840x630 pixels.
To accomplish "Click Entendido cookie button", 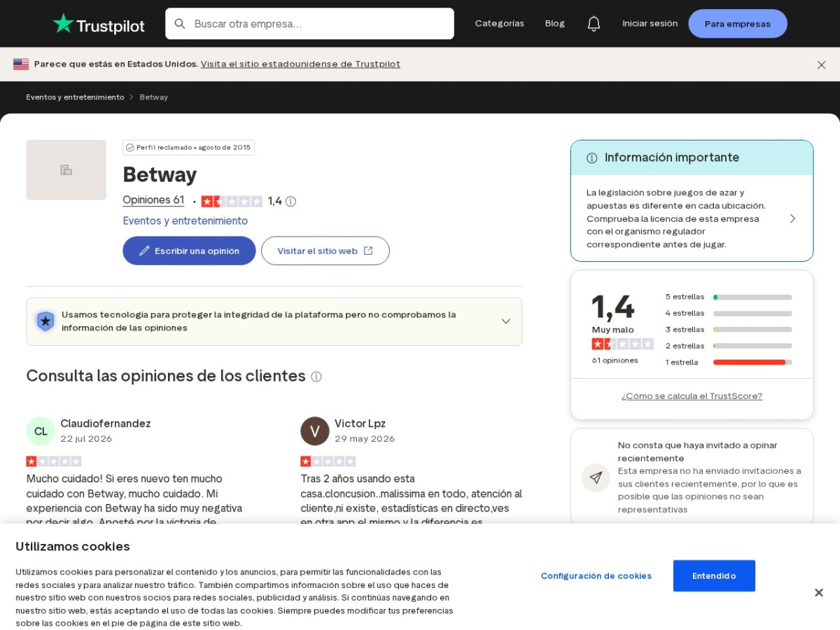I will coord(714,576).
